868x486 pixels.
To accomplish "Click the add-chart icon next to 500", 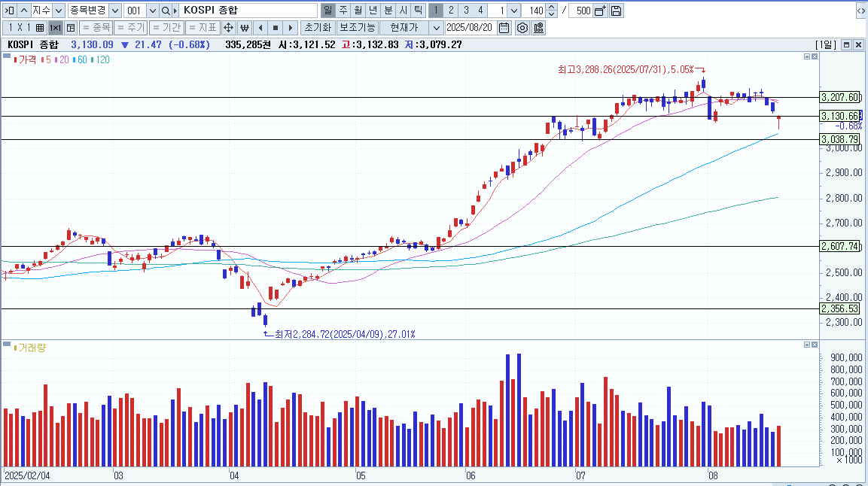I will 601,11.
